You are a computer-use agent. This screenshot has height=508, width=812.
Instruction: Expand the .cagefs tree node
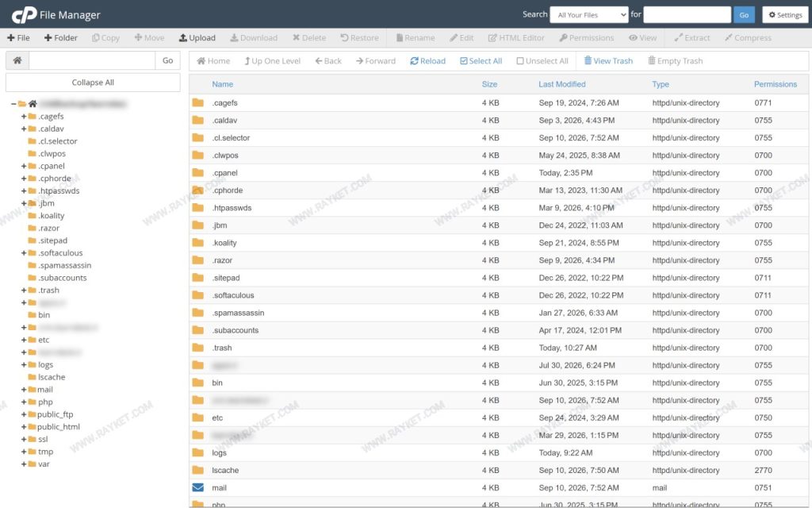point(24,116)
